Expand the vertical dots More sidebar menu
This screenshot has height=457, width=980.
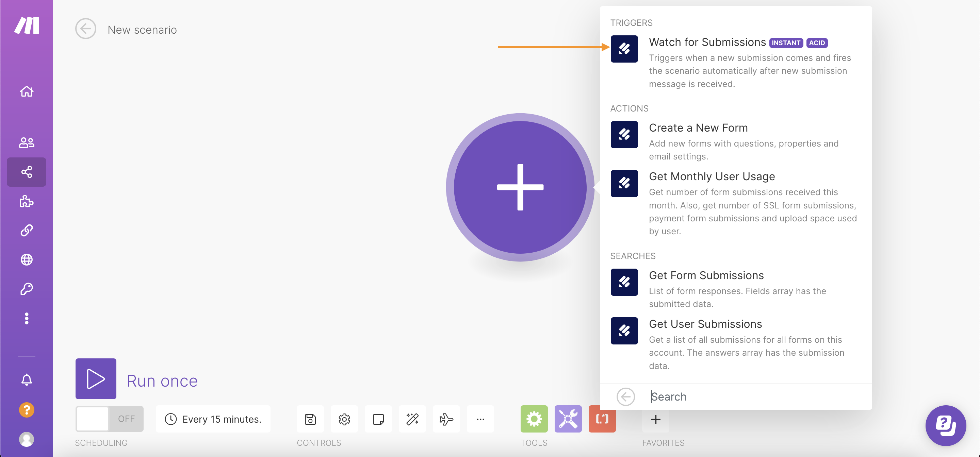coord(26,318)
